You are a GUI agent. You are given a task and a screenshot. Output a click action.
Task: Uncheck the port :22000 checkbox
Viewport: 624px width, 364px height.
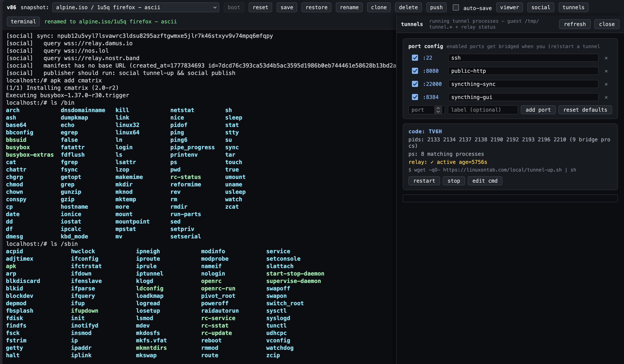coord(415,84)
